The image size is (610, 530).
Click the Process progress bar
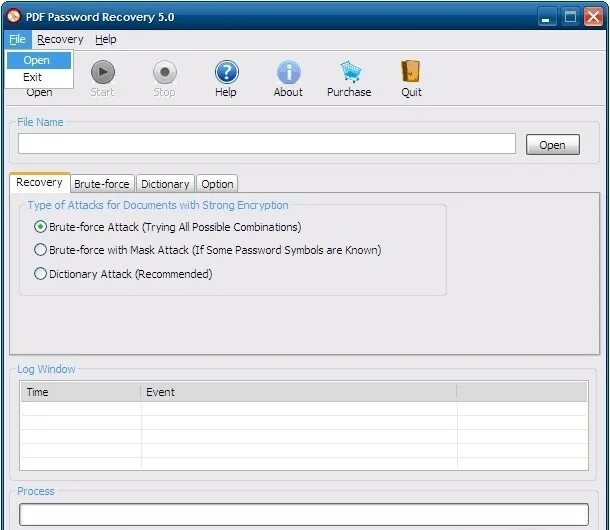point(304,514)
